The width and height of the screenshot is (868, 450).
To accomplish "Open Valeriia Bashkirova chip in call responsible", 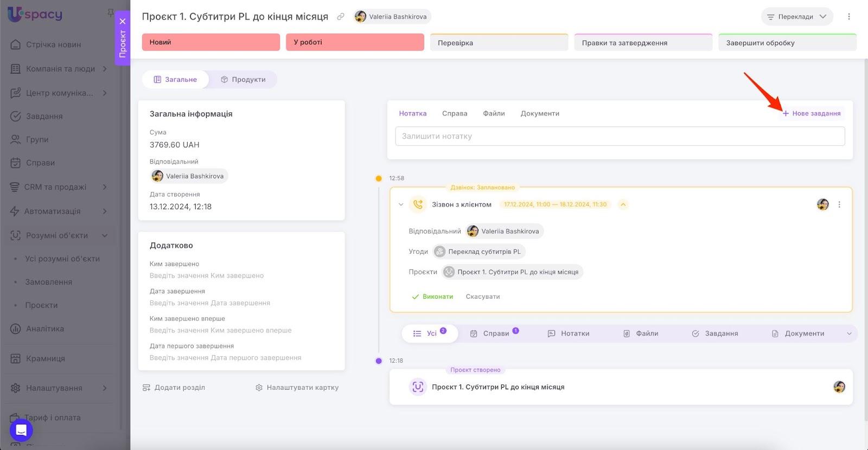I will point(505,231).
